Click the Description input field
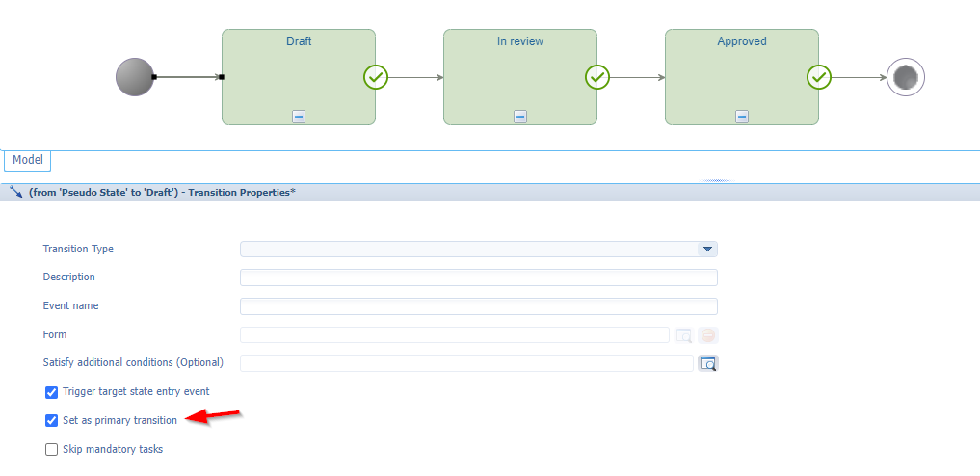 coord(478,278)
